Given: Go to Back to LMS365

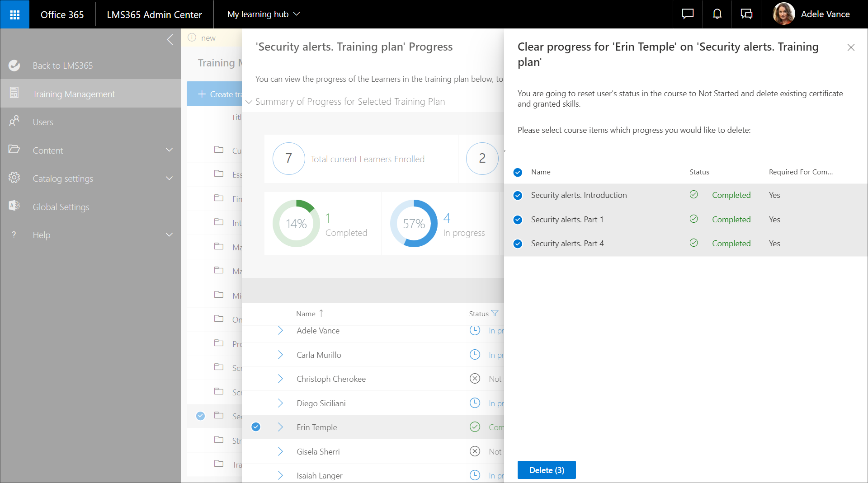Looking at the screenshot, I should (x=62, y=66).
